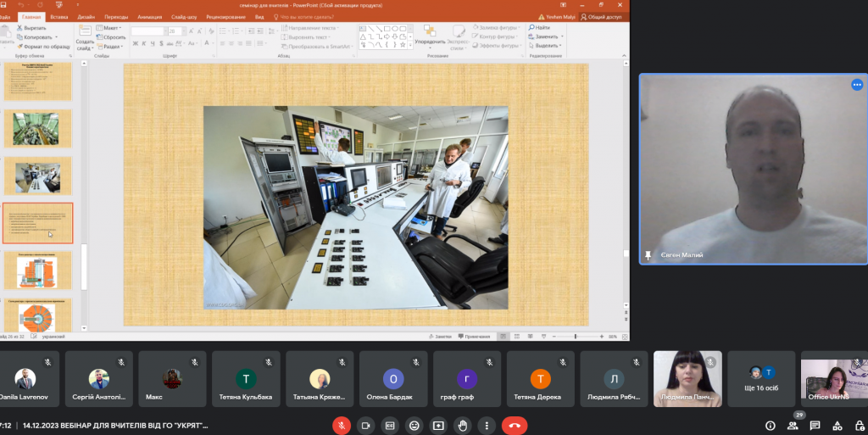Open the meeting details info icon
The width and height of the screenshot is (868, 435).
click(770, 426)
